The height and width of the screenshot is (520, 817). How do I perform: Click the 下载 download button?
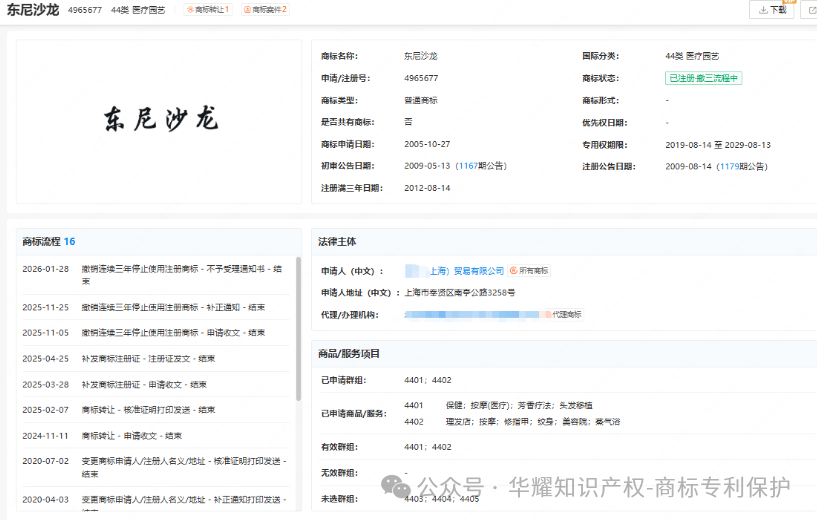(x=771, y=10)
